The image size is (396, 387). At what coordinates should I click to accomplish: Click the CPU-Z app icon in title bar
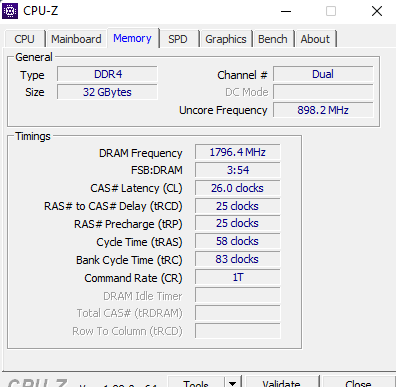pyautogui.click(x=10, y=11)
